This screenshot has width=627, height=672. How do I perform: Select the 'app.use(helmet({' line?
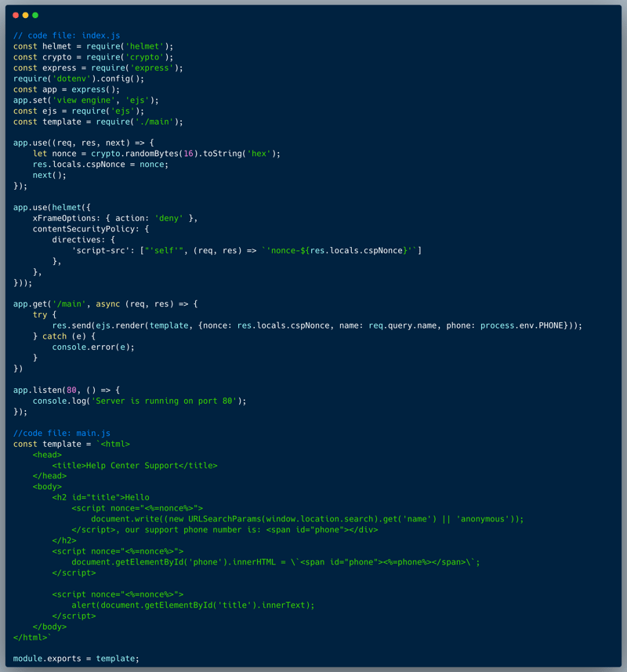point(52,208)
